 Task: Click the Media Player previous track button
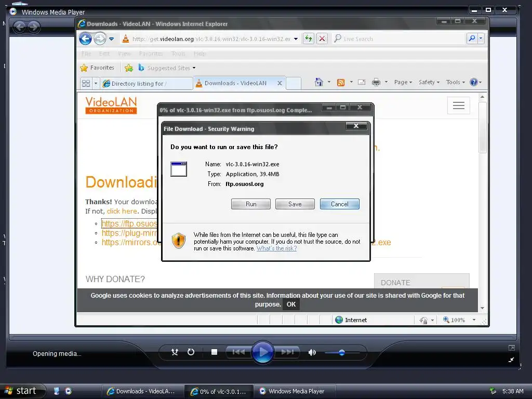click(238, 352)
